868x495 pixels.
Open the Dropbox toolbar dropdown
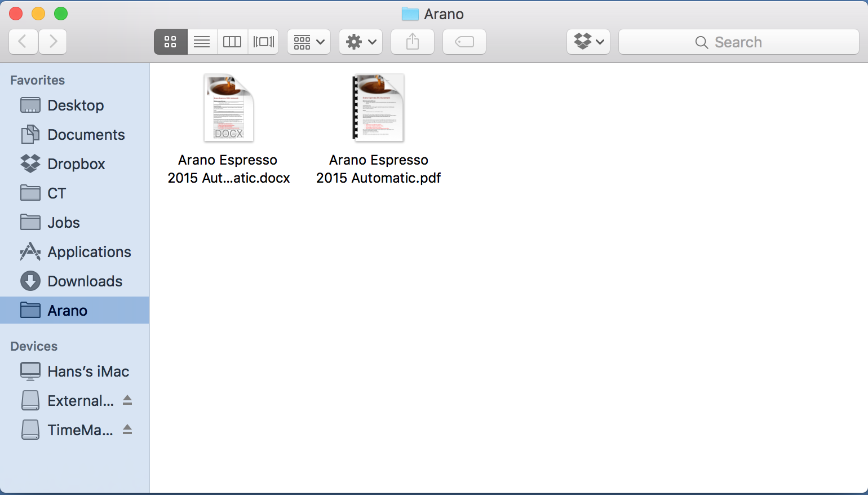(x=588, y=42)
